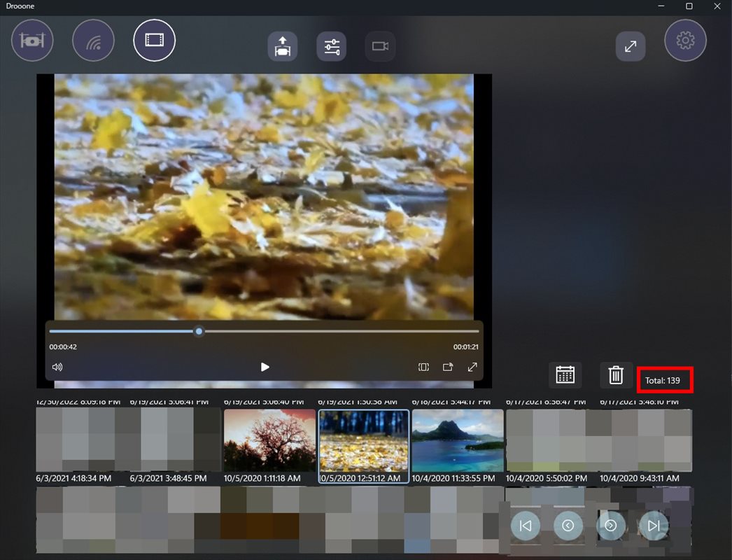Expand view with diagonal arrows button
This screenshot has height=560, width=732.
click(630, 47)
